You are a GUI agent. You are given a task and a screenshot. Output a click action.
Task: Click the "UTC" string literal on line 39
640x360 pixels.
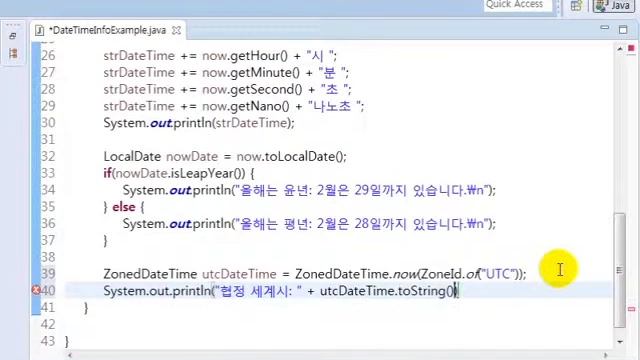498,273
